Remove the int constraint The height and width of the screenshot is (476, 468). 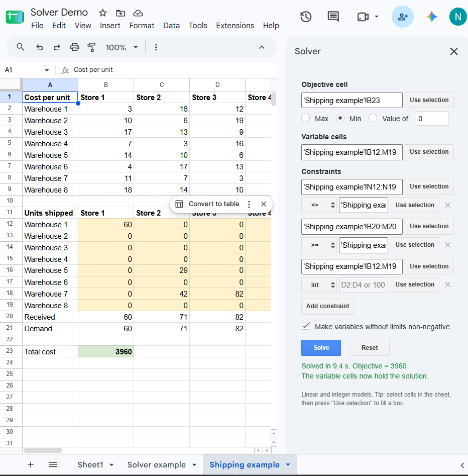coord(447,285)
